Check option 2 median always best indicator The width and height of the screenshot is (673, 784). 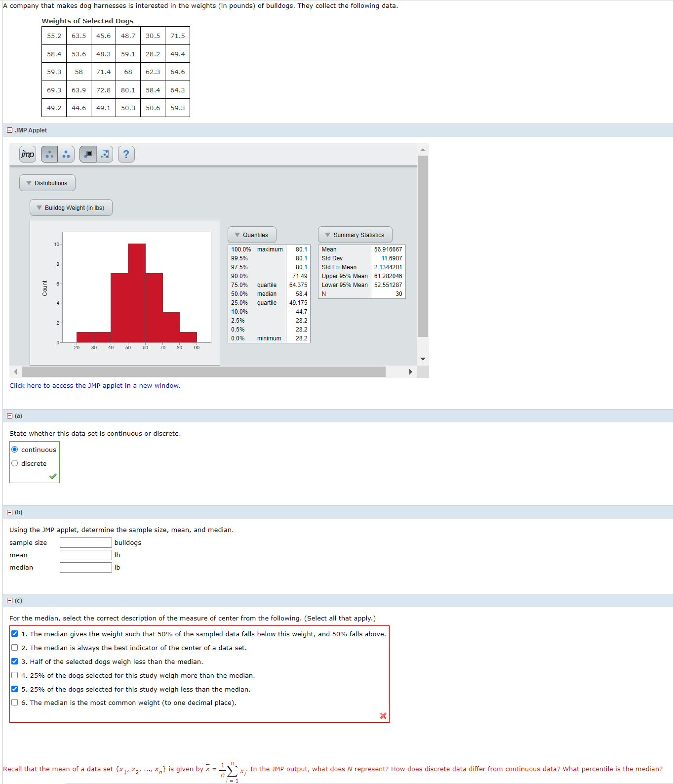pyautogui.click(x=15, y=648)
